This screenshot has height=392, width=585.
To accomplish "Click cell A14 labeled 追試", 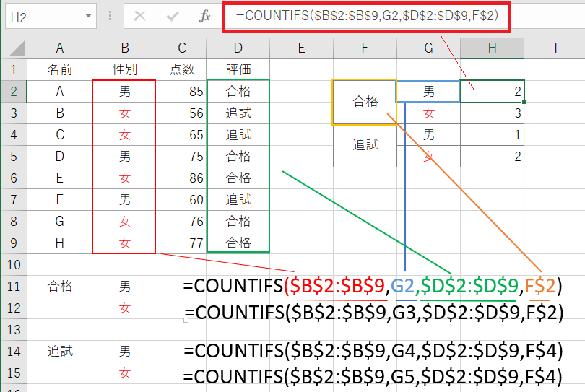I will point(60,351).
